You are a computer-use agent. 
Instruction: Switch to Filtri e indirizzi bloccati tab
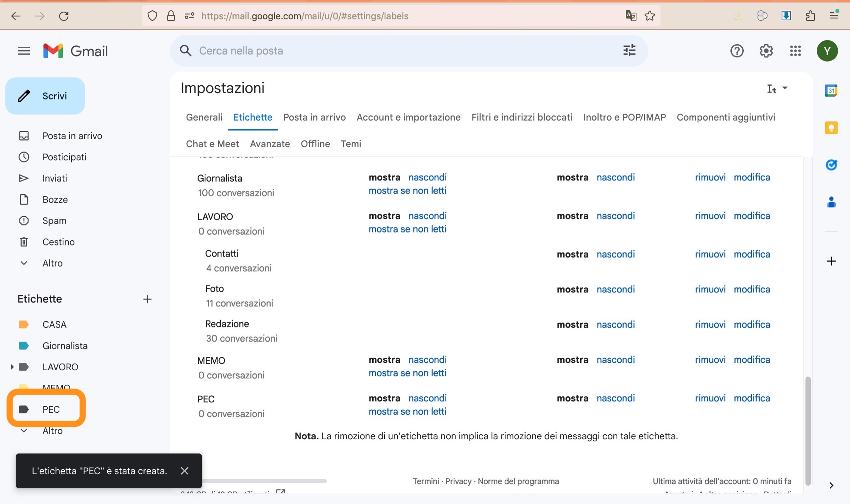click(521, 117)
